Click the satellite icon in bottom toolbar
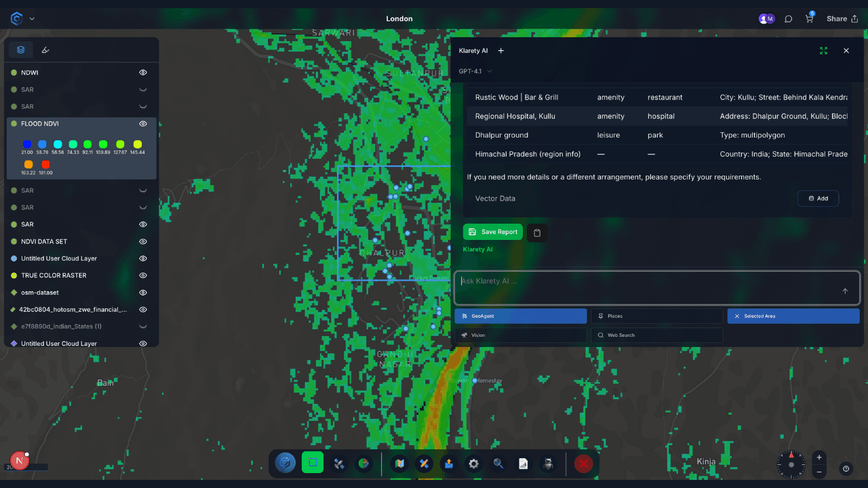The height and width of the screenshot is (488, 868). (x=339, y=464)
